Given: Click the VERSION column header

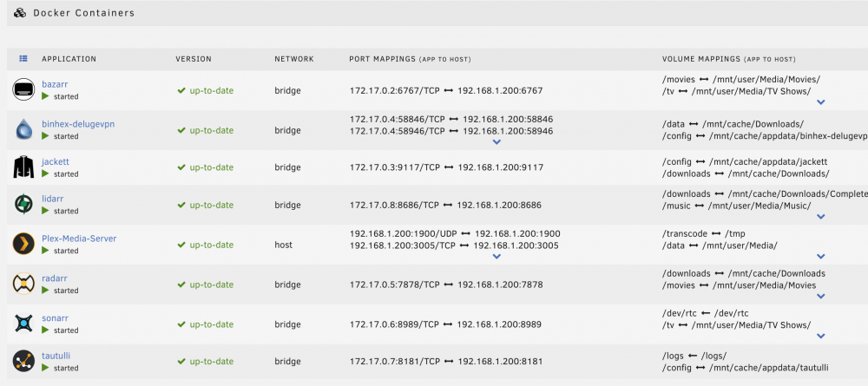Looking at the screenshot, I should pyautogui.click(x=194, y=59).
